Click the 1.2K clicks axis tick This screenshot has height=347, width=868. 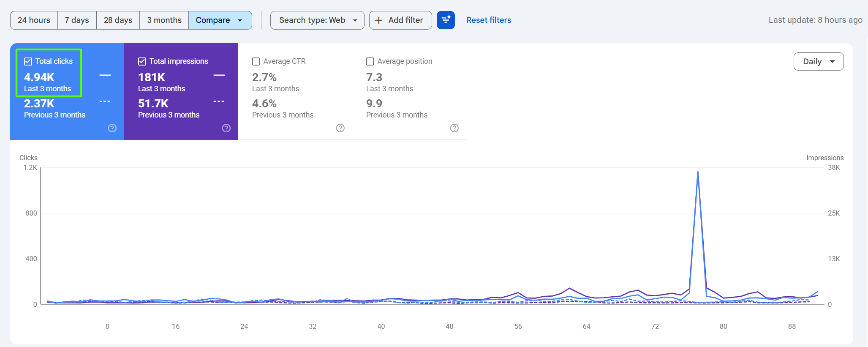30,168
